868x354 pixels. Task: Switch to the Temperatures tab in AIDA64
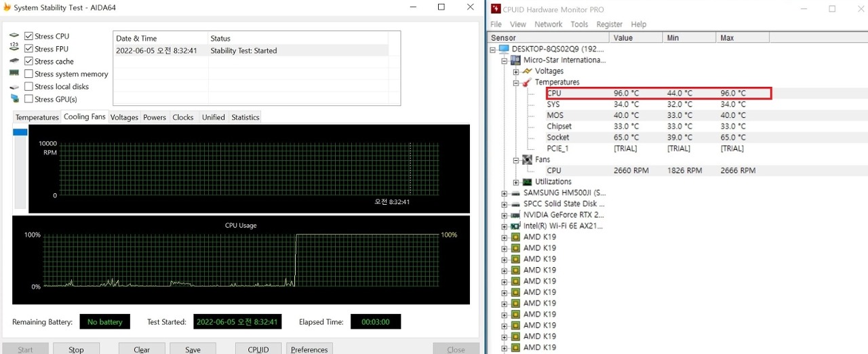point(37,117)
